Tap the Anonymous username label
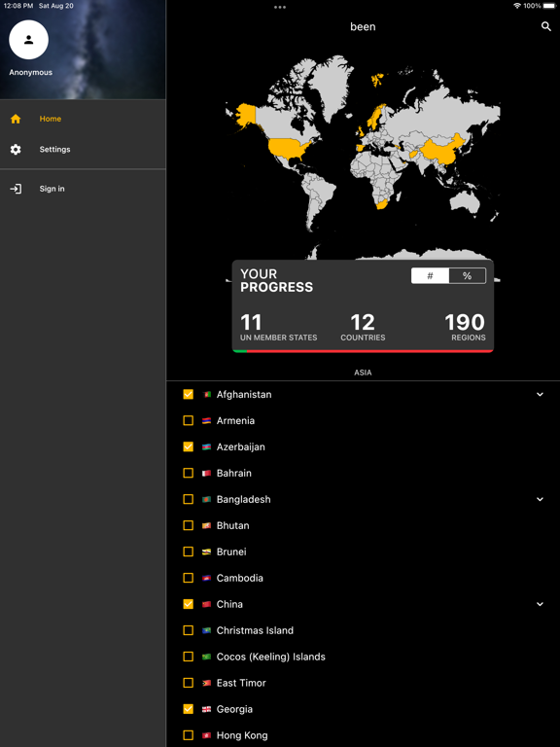This screenshot has width=560, height=747. pos(30,72)
